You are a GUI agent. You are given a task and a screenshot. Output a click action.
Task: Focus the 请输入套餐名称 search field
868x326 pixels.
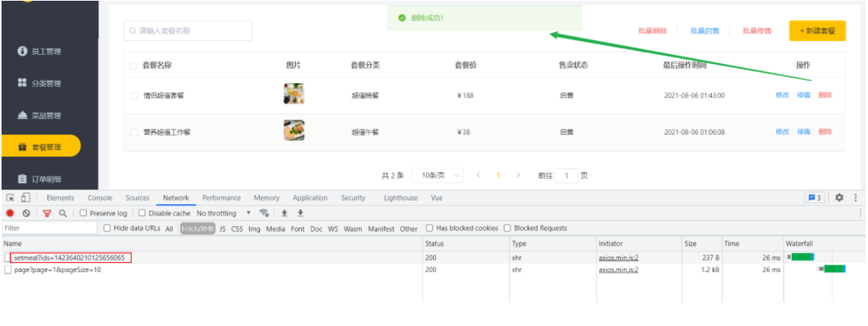tap(187, 31)
